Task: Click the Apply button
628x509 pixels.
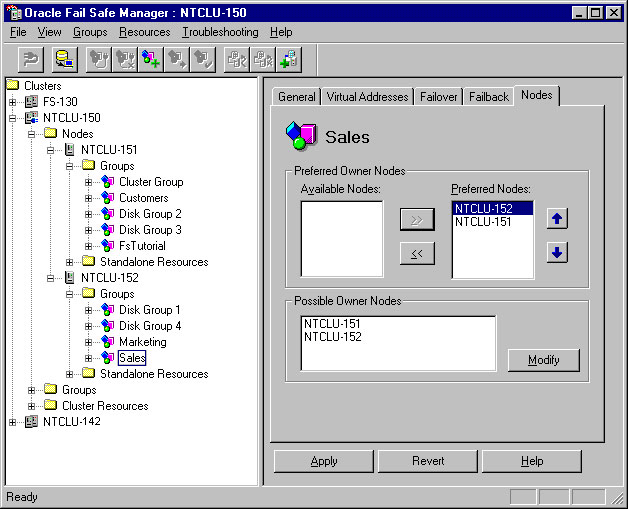Action: pyautogui.click(x=324, y=461)
